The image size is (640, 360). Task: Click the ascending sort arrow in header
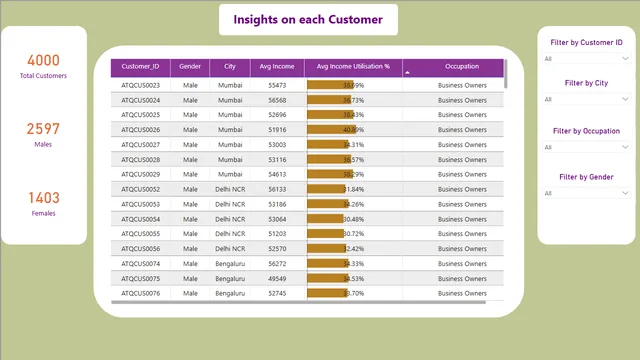tap(407, 73)
